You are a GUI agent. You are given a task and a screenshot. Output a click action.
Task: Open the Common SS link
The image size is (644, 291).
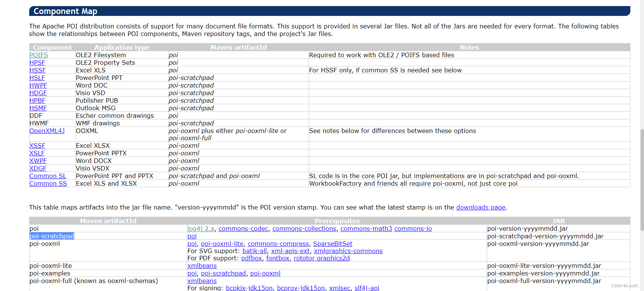coord(48,183)
